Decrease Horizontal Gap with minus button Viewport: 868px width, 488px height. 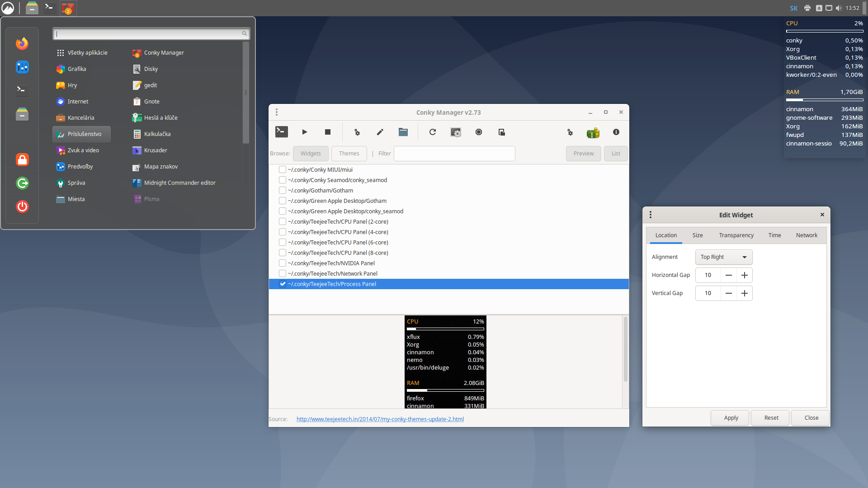728,275
